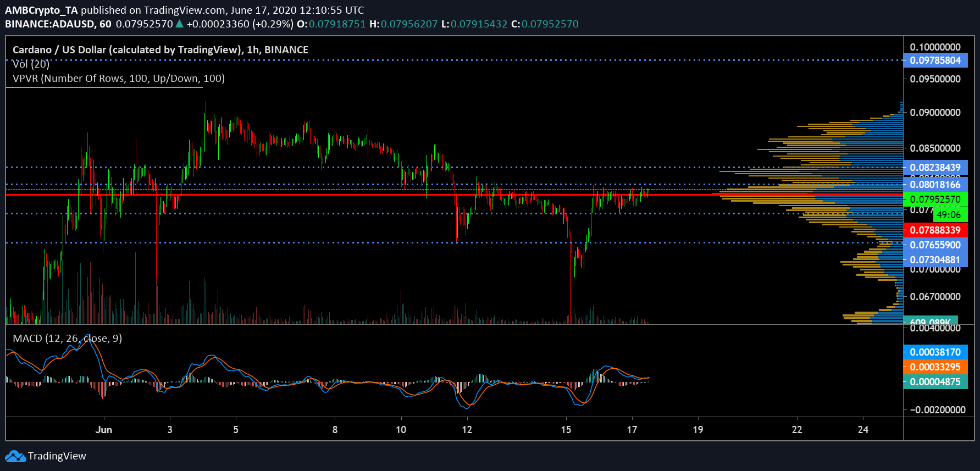Click the 0.09500000 price axis tick
Image resolution: width=980 pixels, height=471 pixels.
935,79
